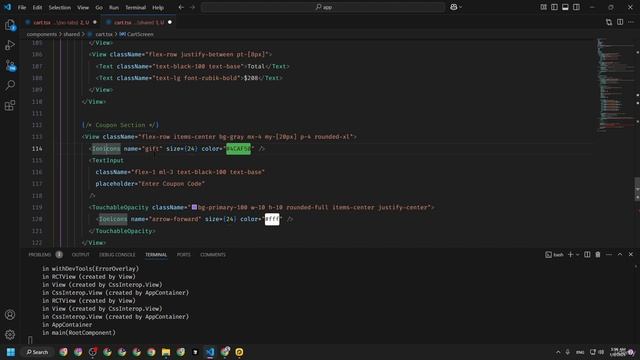
Task: Open the Search view in the activity bar
Action: 10,85
